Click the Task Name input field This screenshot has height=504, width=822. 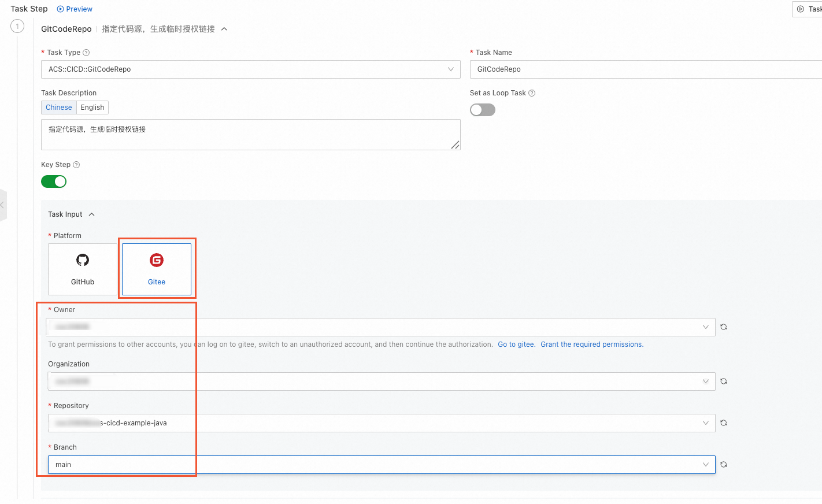pyautogui.click(x=646, y=69)
